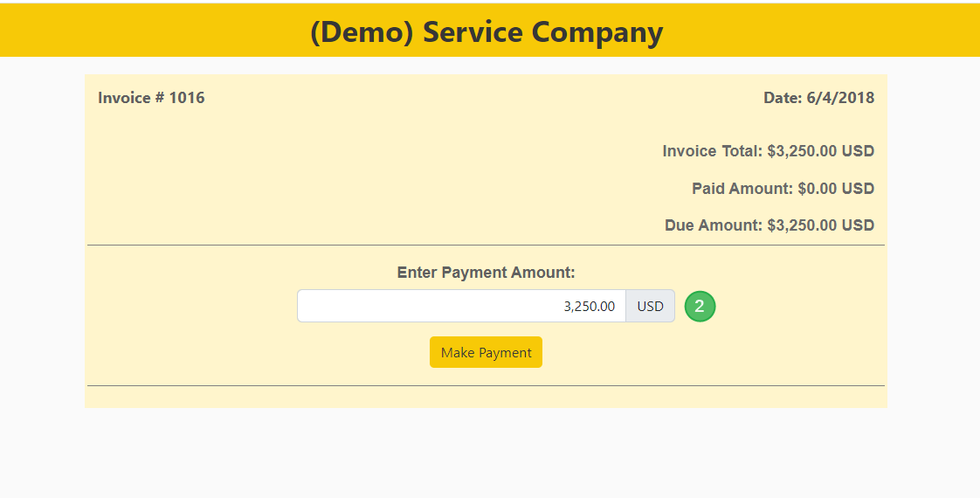The height and width of the screenshot is (498, 980).
Task: Click the (Demo) Service Company header title
Action: (x=487, y=32)
